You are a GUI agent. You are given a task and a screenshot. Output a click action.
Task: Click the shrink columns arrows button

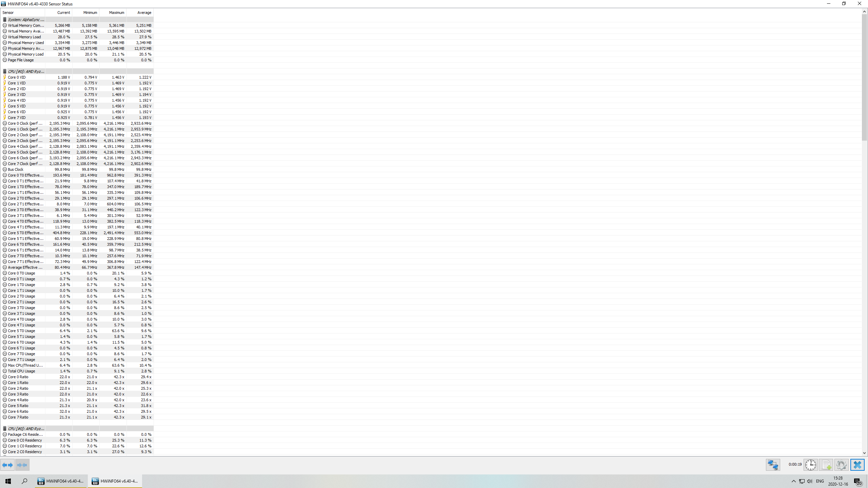[x=22, y=465]
